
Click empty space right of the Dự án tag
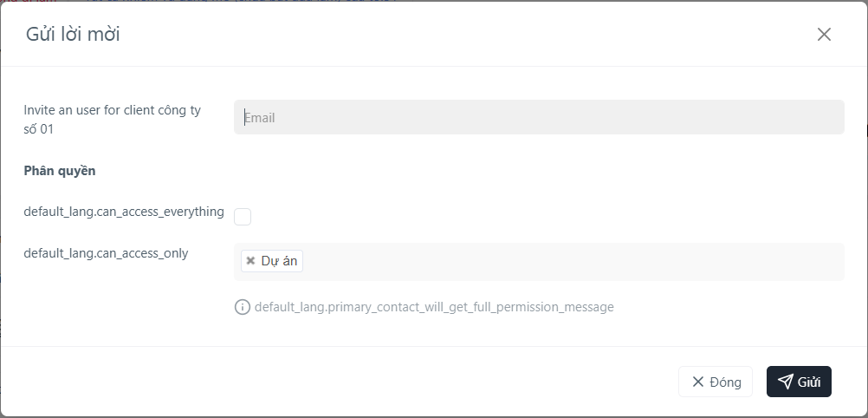pos(573,262)
